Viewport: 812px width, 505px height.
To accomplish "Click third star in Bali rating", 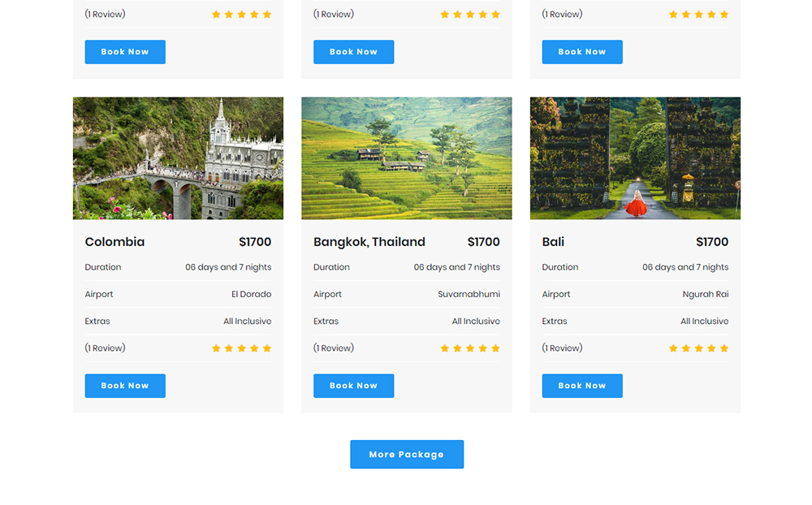I will click(698, 348).
